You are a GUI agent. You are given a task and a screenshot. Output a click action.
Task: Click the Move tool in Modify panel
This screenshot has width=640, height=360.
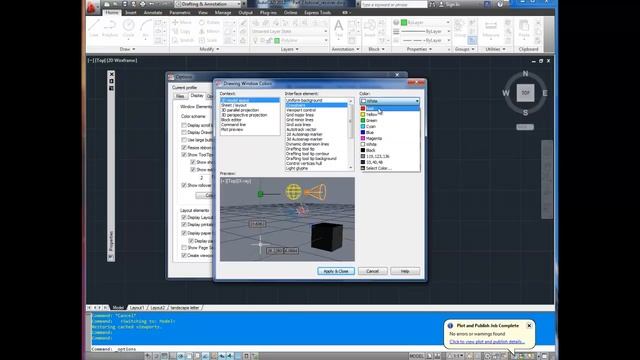[182, 22]
